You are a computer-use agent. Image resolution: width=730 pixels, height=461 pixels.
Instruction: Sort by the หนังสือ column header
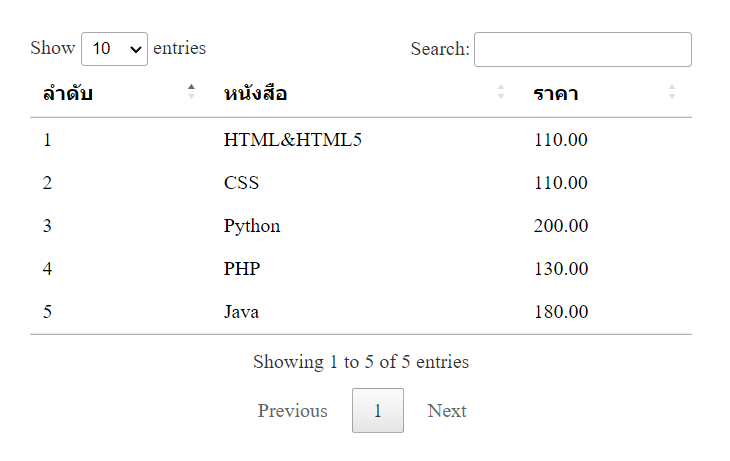click(x=256, y=94)
